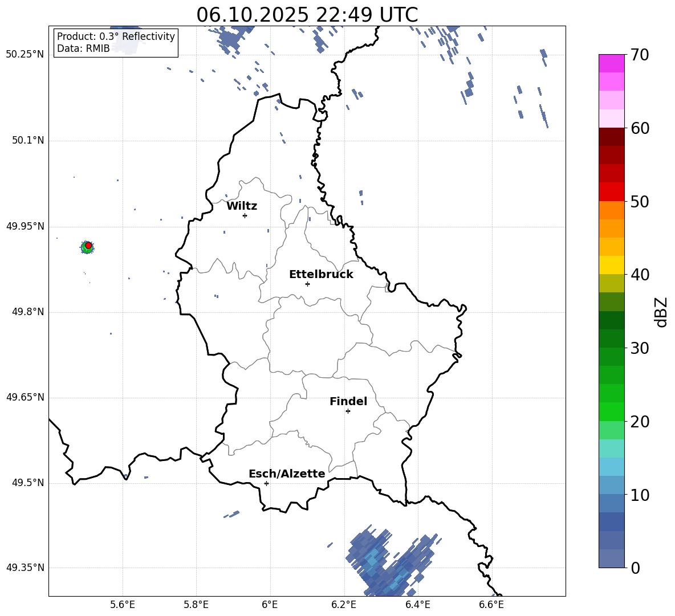Click the 50.25°N latitude label
The height and width of the screenshot is (616, 675).
25,55
